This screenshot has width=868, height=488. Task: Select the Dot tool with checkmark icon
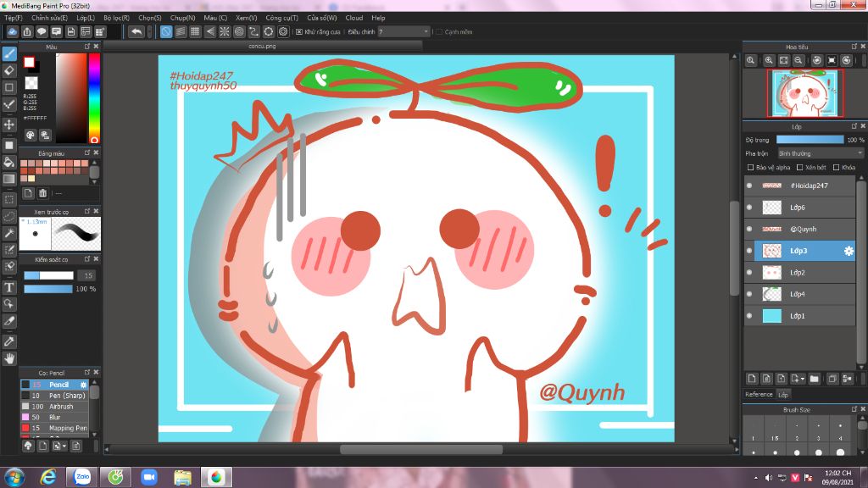click(9, 104)
